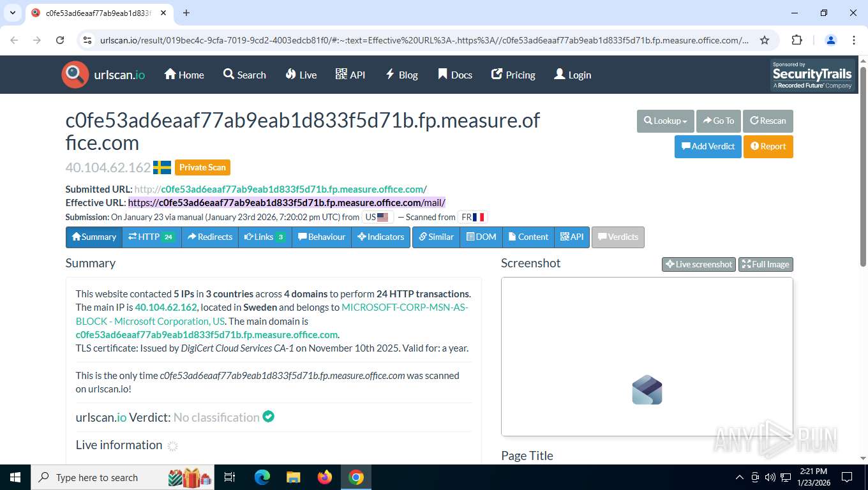
Task: Click the Live screenshot button
Action: tap(699, 264)
